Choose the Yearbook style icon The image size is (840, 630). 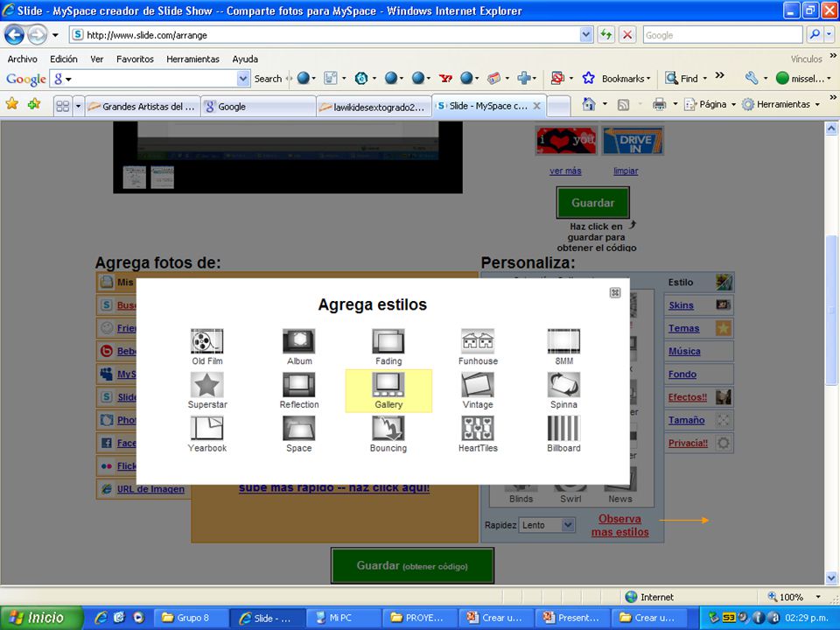[x=206, y=428]
